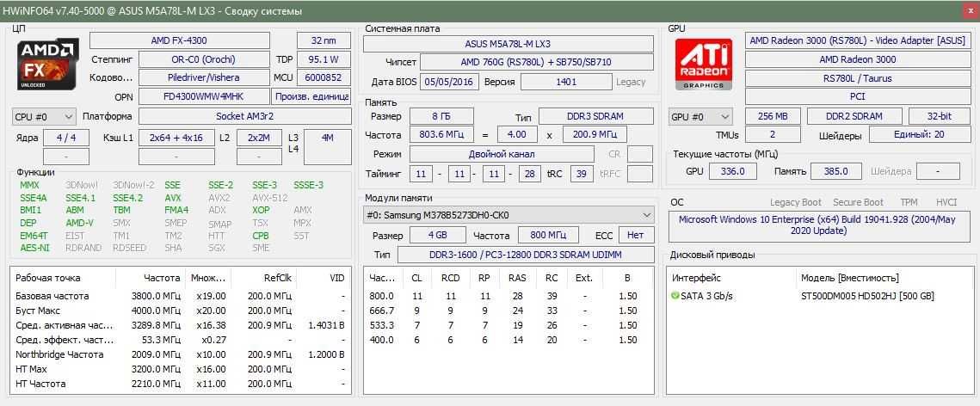The image size is (980, 406).
Task: Click the DDR3-1600 / PC3-12800 module type field
Action: pyautogui.click(x=525, y=255)
